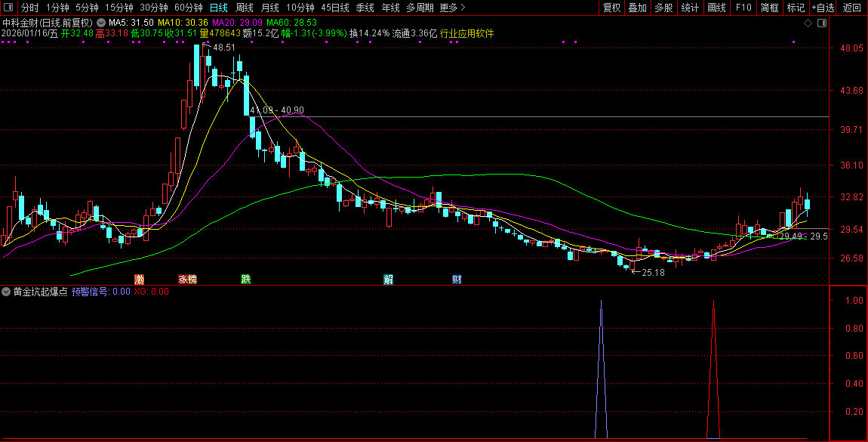Viewport: 868px width, 442px height.
Task: Select the 60分钟 period tab
Action: [188, 8]
